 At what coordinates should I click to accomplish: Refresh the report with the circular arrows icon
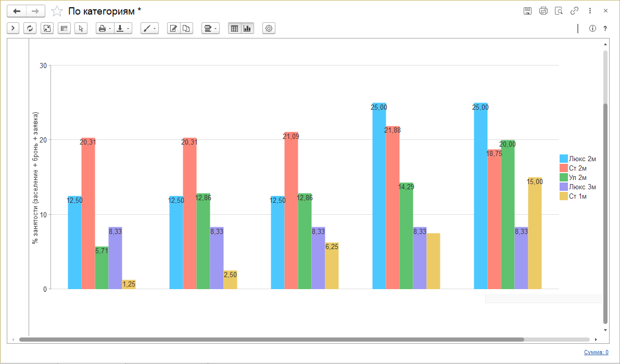click(x=30, y=29)
